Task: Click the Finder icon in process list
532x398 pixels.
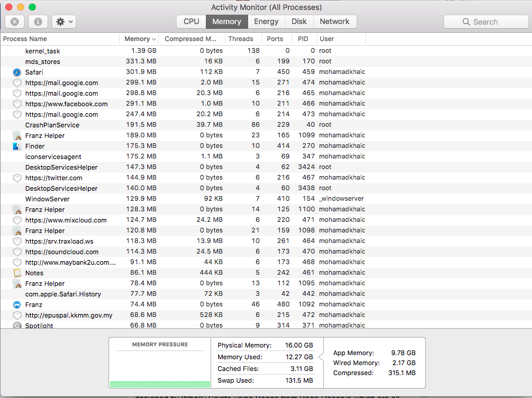Action: [17, 146]
